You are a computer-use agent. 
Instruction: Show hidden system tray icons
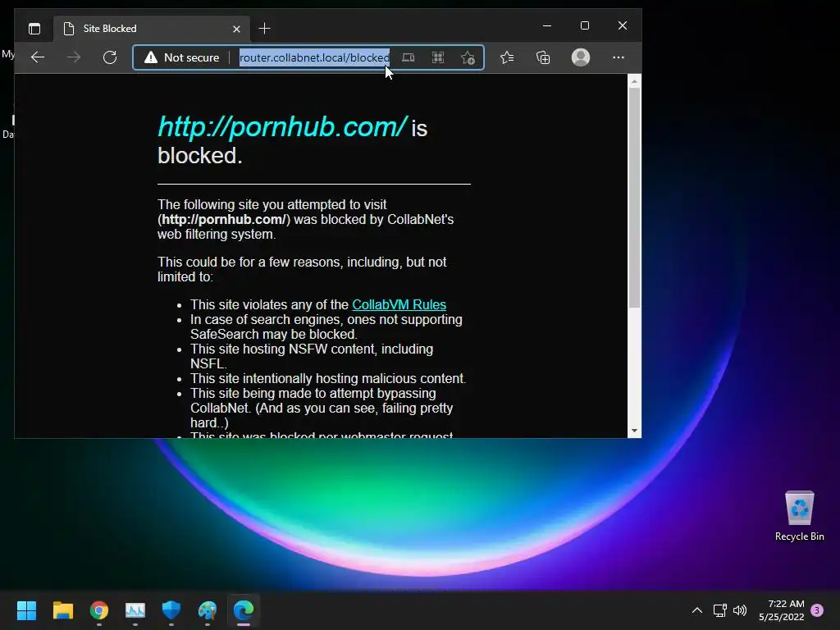click(697, 610)
